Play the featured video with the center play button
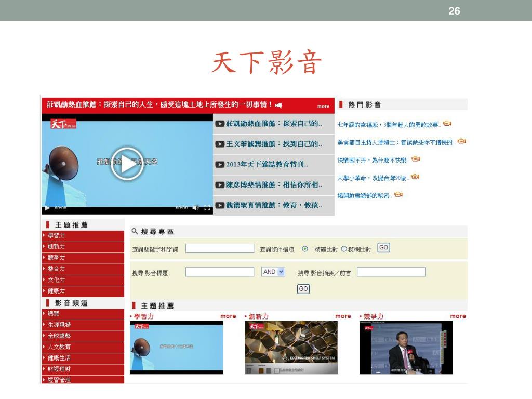This screenshot has height=399, width=532. tap(127, 164)
